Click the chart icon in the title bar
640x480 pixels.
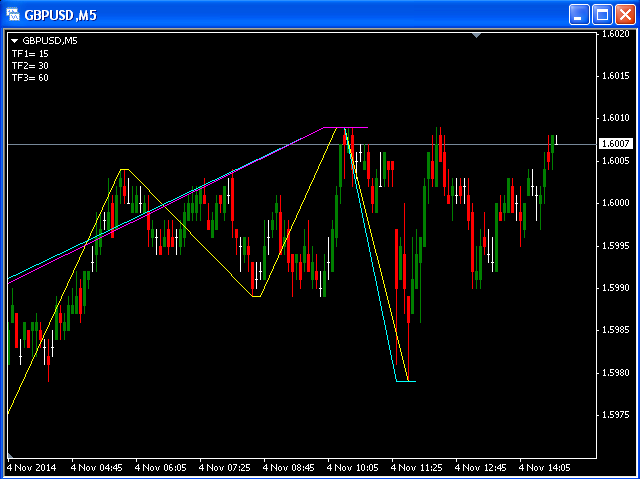pos(13,15)
